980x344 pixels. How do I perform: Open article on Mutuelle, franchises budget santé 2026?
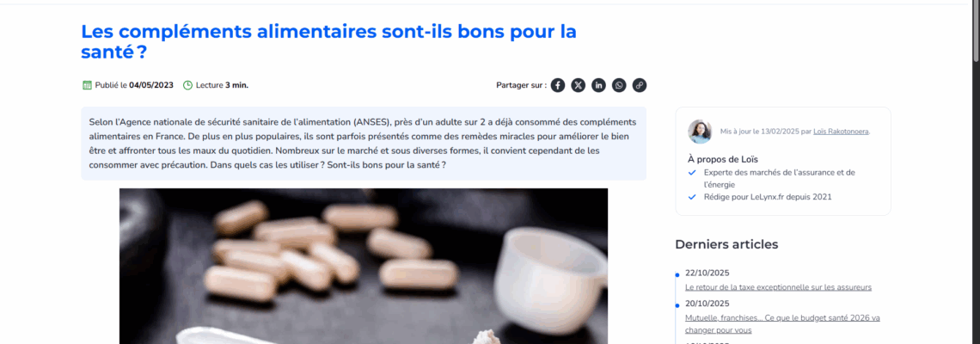[x=782, y=323]
